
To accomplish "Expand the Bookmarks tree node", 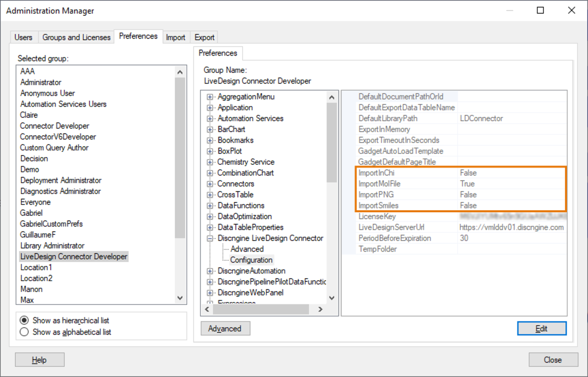I will [x=210, y=140].
